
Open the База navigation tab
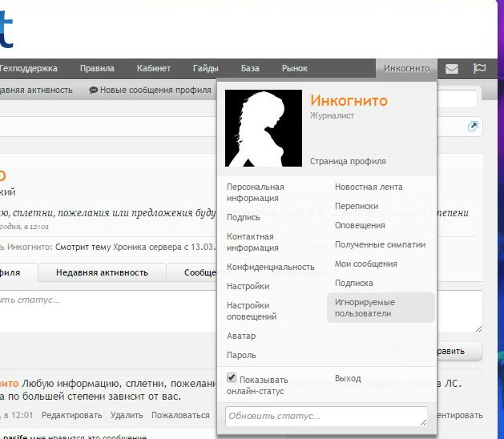pos(250,69)
